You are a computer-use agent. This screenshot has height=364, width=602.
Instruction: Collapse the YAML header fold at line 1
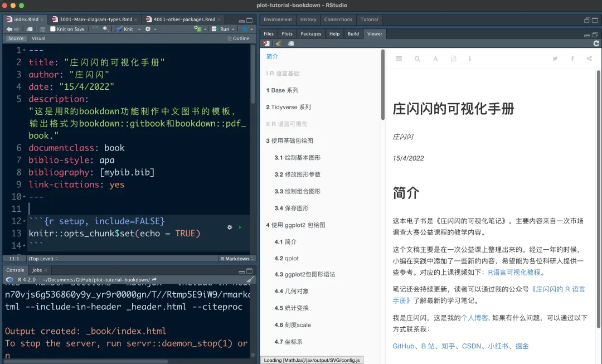click(x=24, y=50)
